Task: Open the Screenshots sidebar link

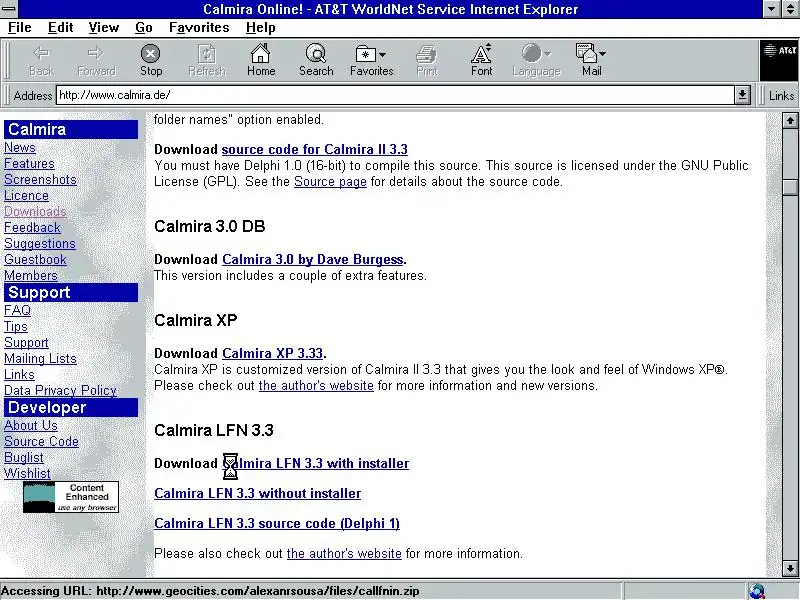Action: coord(40,180)
